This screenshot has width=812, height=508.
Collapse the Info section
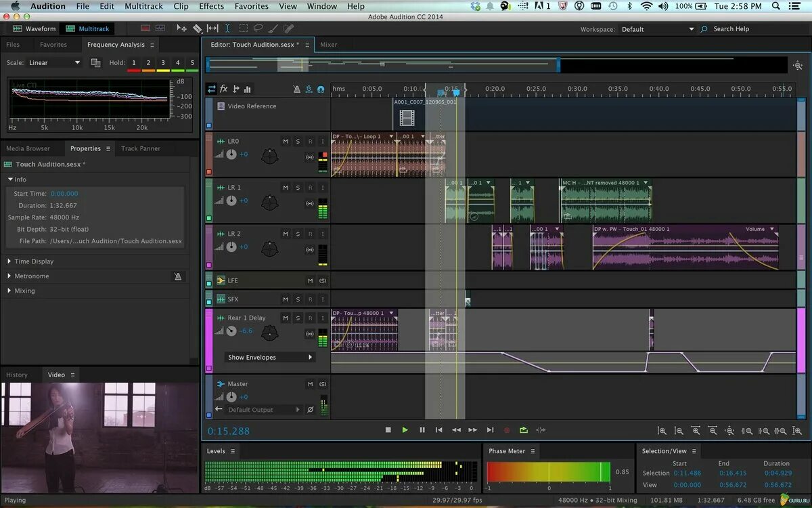point(10,179)
